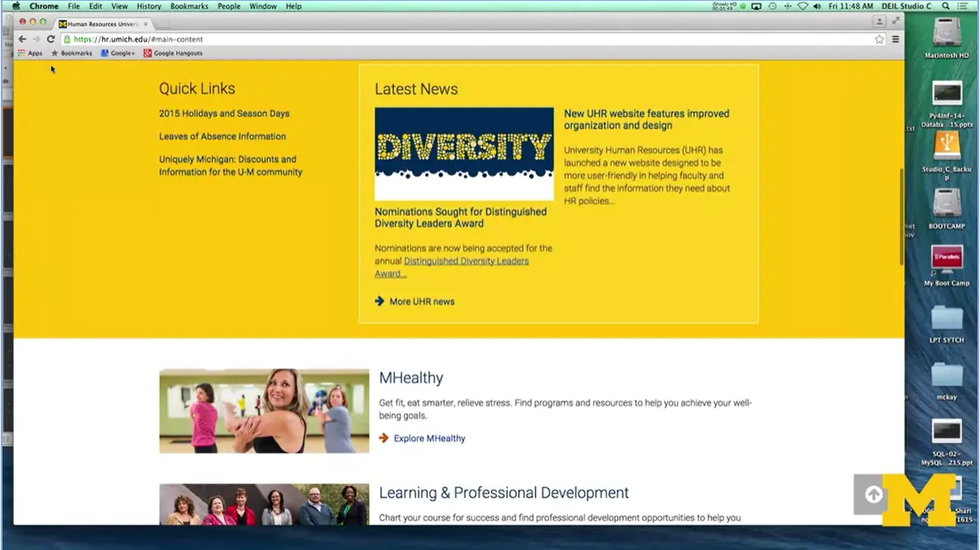Click the page's vertical scrollbar
The height and width of the screenshot is (550, 980).
pos(900,216)
